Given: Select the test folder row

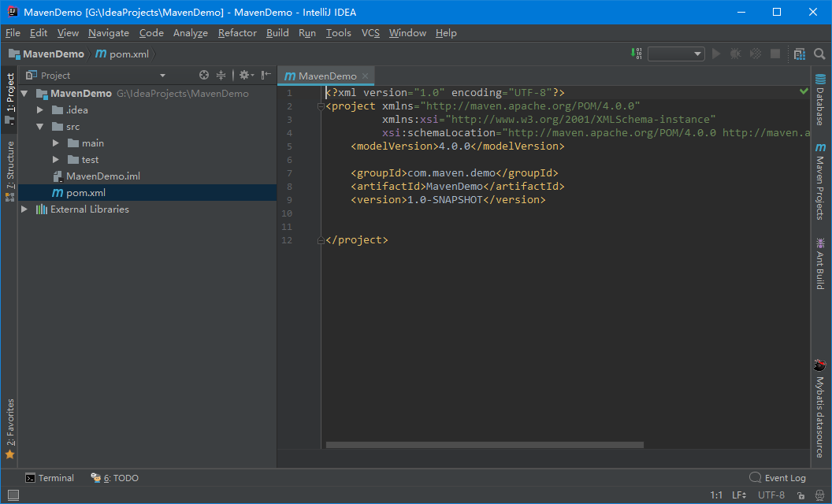Looking at the screenshot, I should [x=147, y=159].
